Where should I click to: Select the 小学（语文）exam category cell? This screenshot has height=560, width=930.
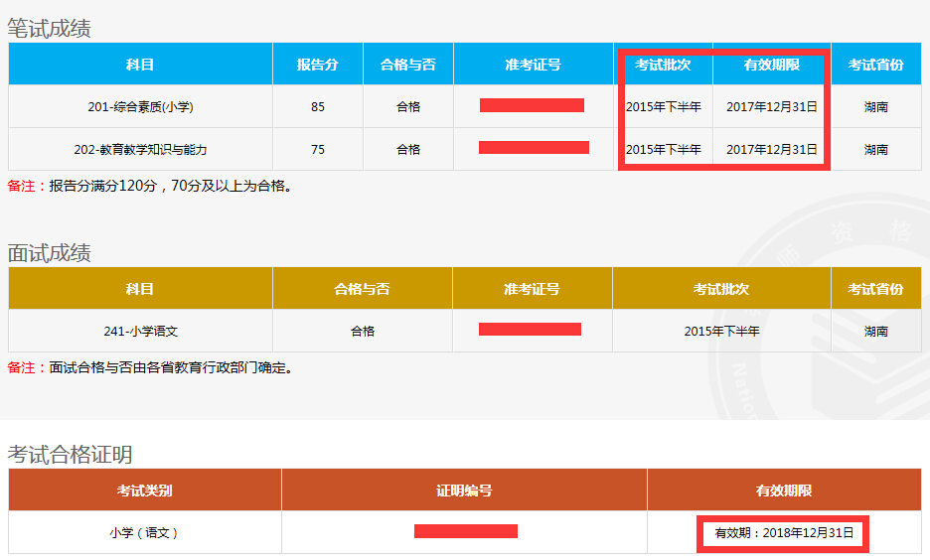pos(144,533)
